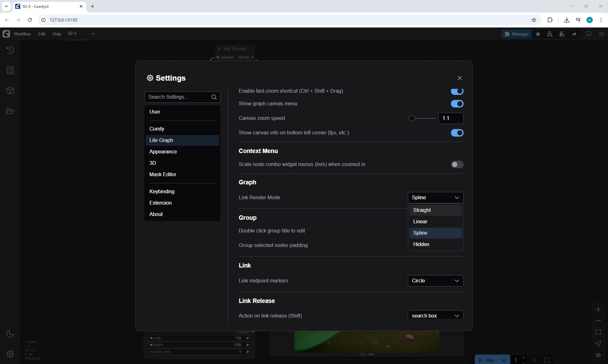Click the share arrow icon in toolbar
Screen dimensions: 608x364
574,34
